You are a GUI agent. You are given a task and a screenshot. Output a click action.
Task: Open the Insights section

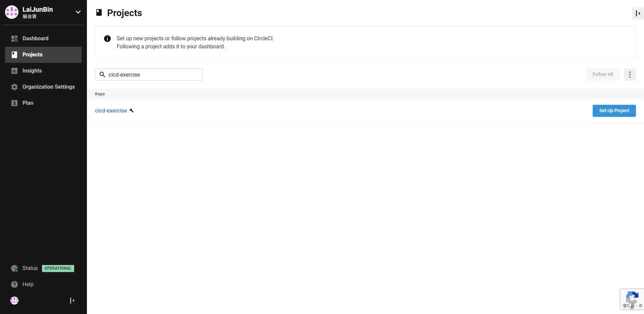pyautogui.click(x=43, y=71)
